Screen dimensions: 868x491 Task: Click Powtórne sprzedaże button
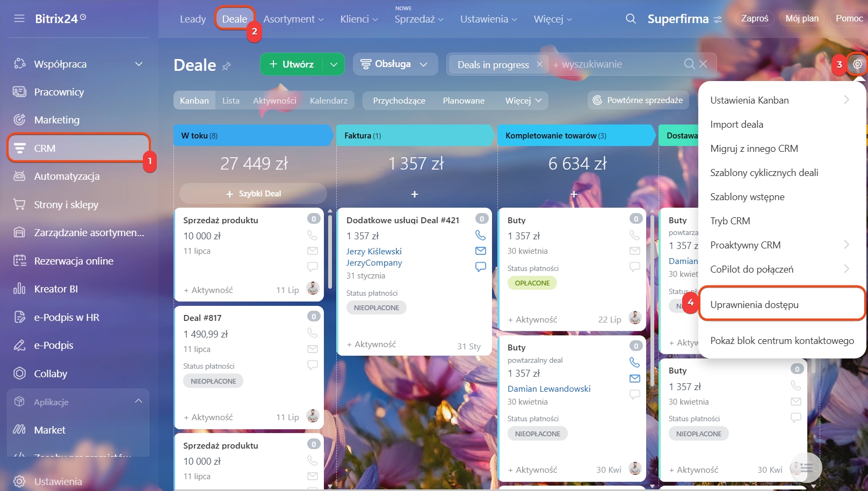coord(638,100)
